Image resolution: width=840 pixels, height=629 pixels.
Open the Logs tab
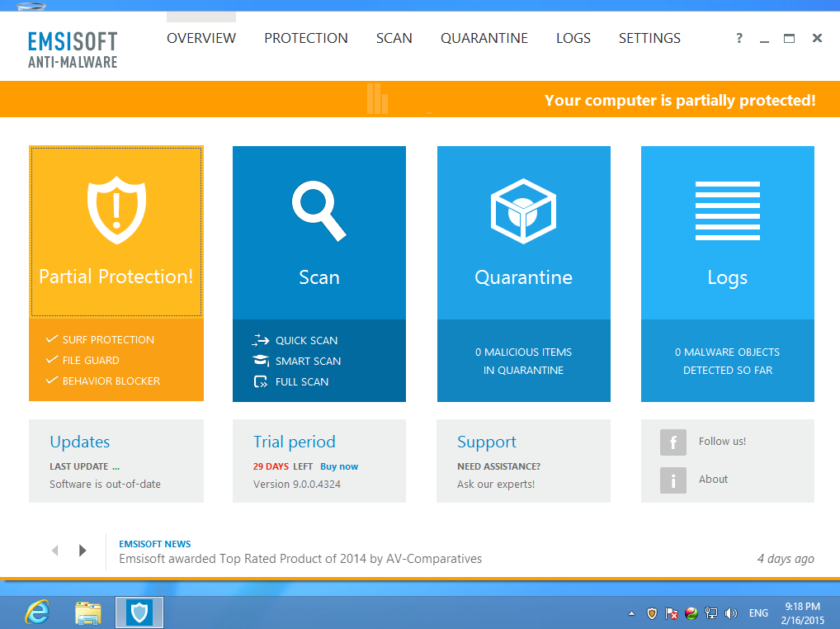click(573, 38)
